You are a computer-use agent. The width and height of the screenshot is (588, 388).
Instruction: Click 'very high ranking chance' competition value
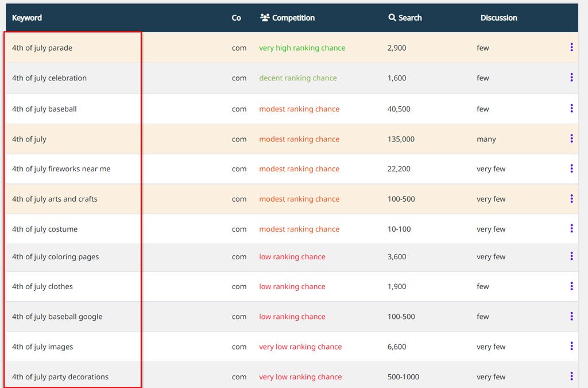tap(302, 48)
